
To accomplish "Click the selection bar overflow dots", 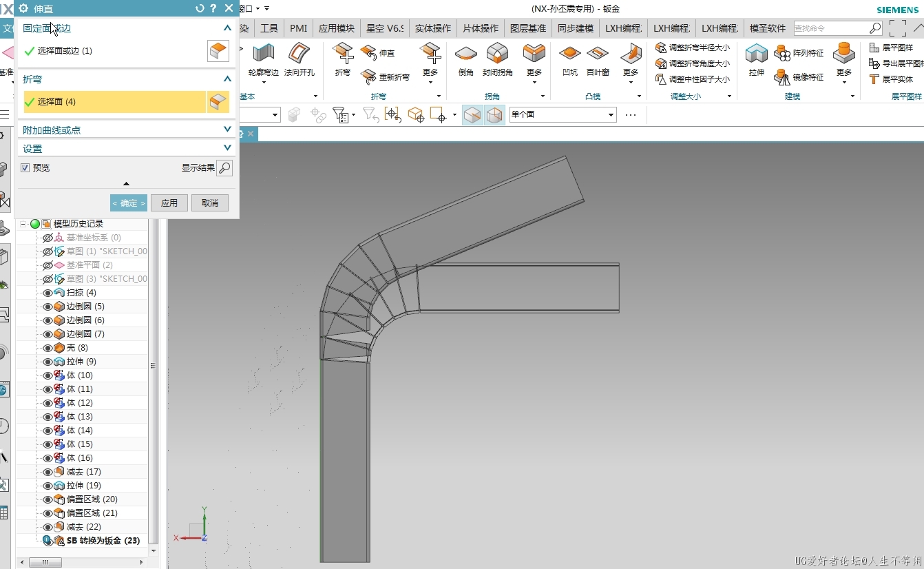I will 631,115.
